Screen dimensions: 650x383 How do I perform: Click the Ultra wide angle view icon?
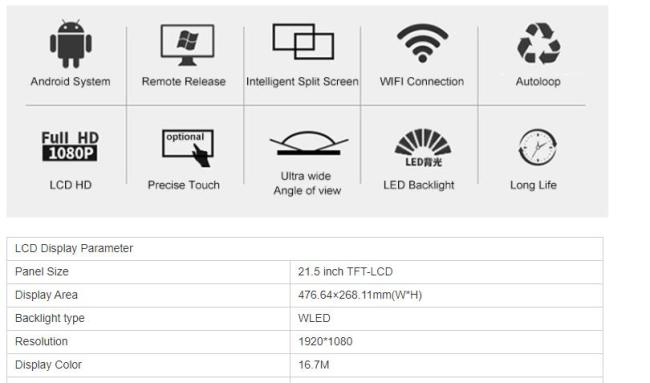[x=309, y=143]
